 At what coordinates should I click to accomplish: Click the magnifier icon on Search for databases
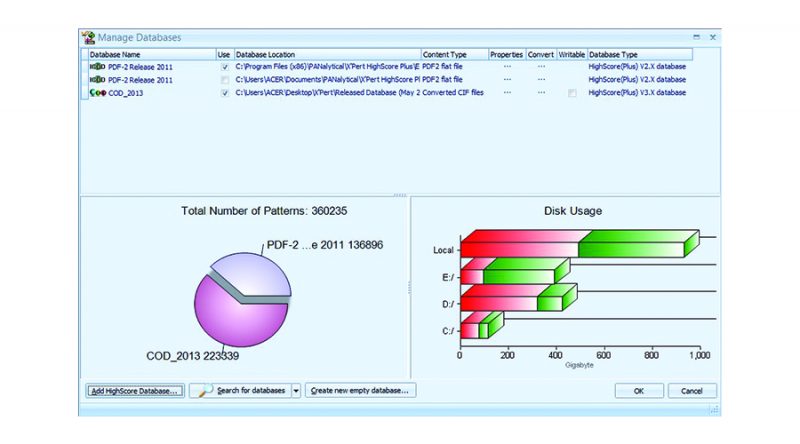click(x=203, y=390)
